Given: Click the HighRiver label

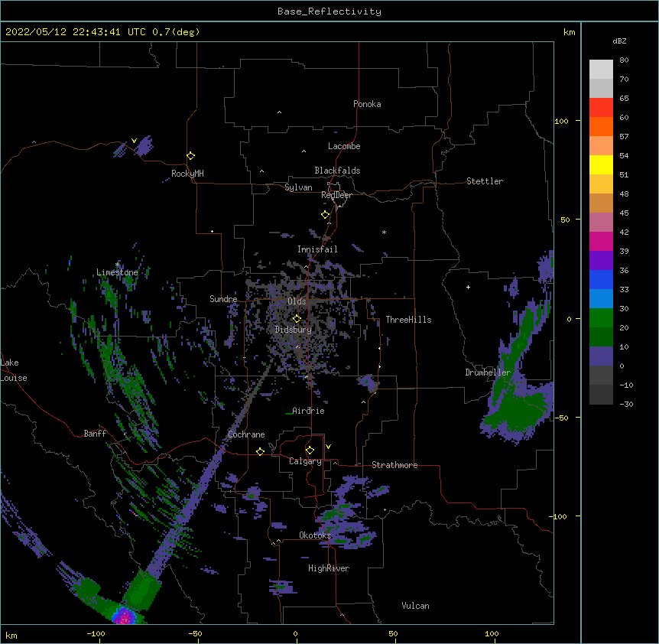Looking at the screenshot, I should tap(329, 568).
